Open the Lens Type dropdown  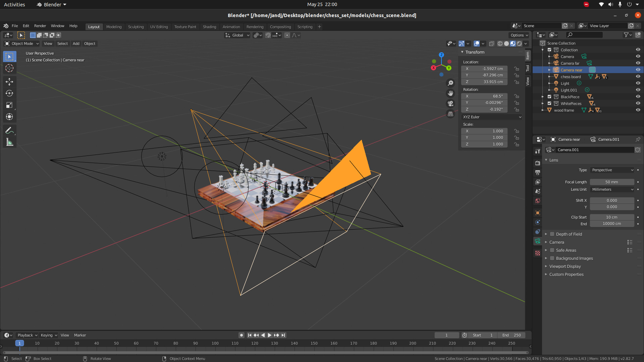pyautogui.click(x=612, y=170)
